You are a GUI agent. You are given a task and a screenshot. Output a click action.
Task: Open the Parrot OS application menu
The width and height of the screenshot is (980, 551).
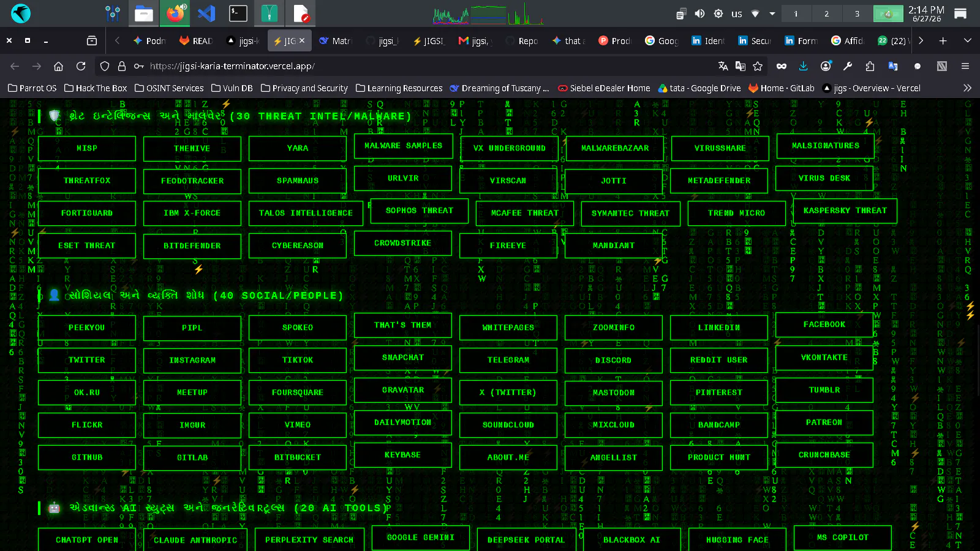[21, 13]
